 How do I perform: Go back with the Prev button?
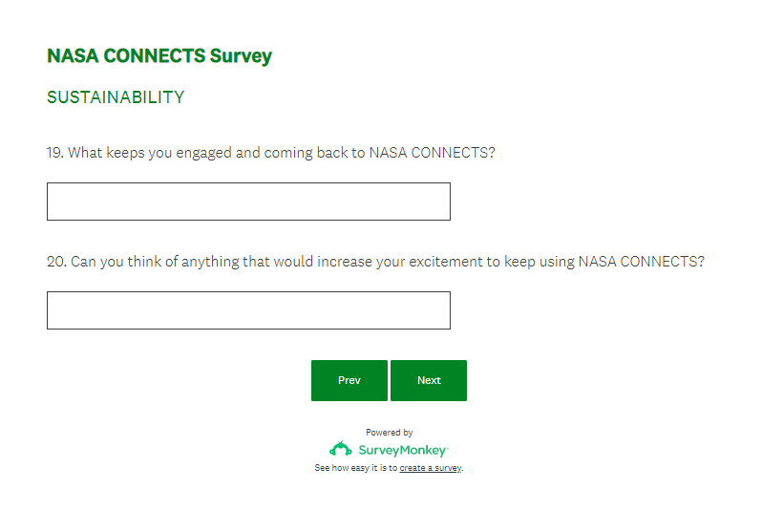pyautogui.click(x=349, y=380)
